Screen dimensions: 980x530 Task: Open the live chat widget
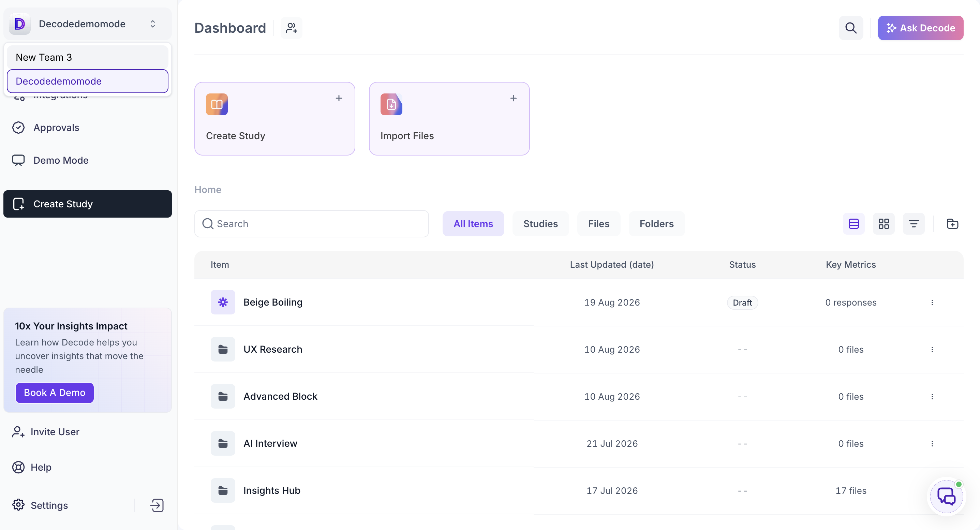point(946,497)
